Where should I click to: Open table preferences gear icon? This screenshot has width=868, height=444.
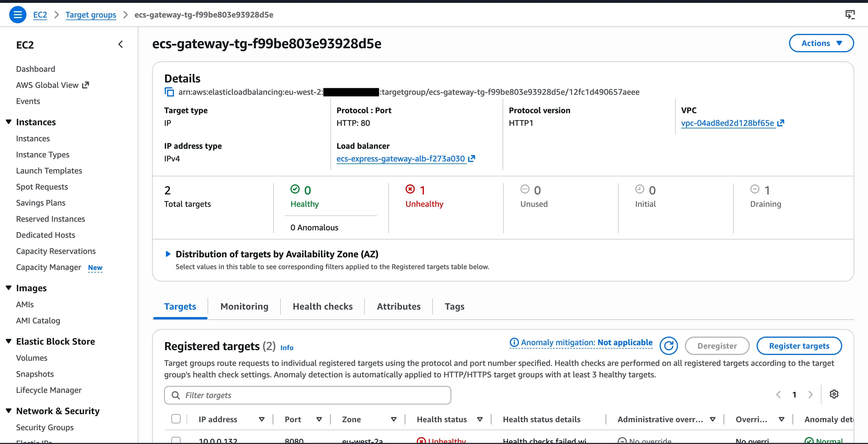[834, 394]
